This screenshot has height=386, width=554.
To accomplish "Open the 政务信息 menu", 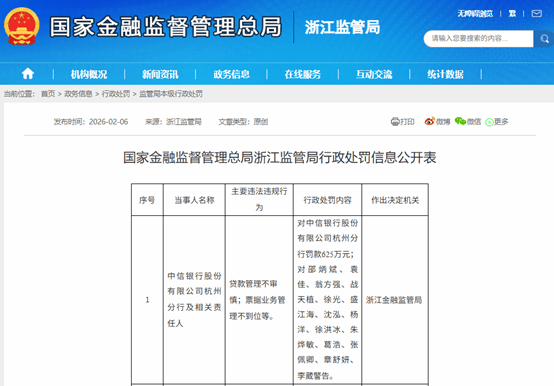I will click(231, 74).
